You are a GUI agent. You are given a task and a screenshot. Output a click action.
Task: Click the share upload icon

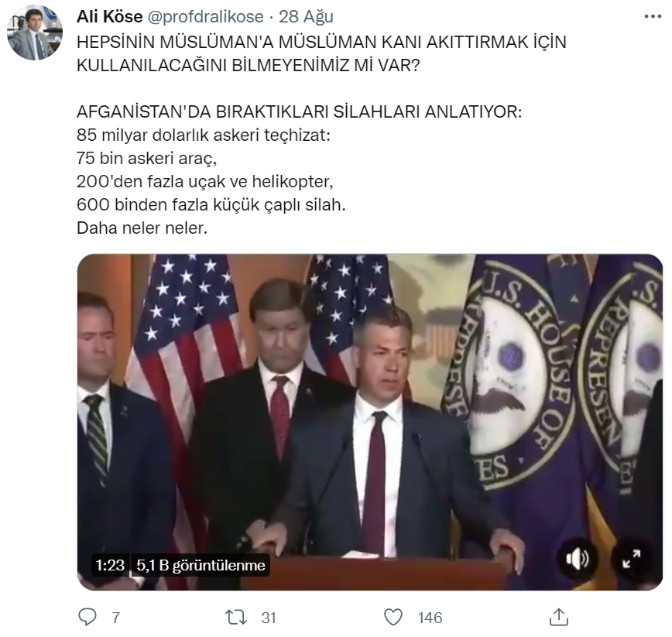coord(558,617)
